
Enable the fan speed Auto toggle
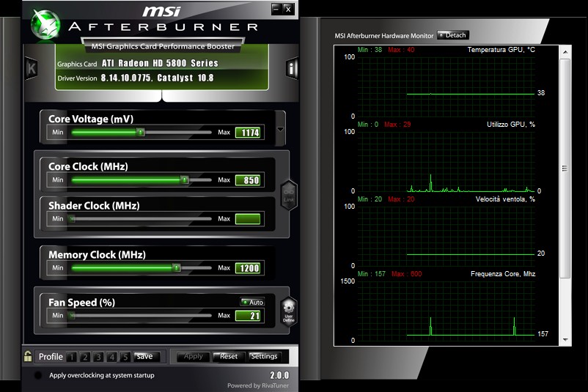[x=252, y=302]
